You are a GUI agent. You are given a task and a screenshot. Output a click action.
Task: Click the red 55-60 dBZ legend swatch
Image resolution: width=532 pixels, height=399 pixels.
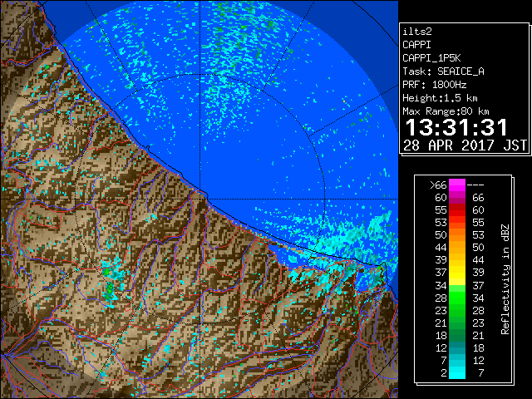pyautogui.click(x=457, y=210)
